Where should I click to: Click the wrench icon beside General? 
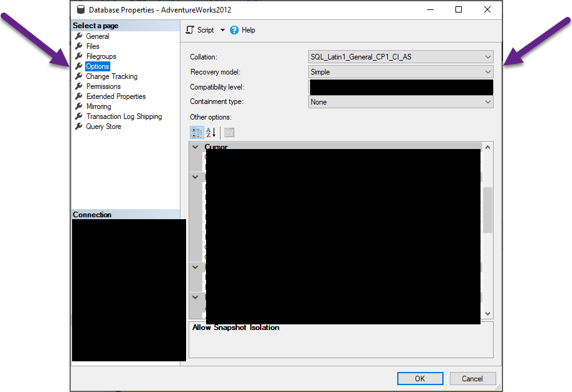tap(78, 36)
